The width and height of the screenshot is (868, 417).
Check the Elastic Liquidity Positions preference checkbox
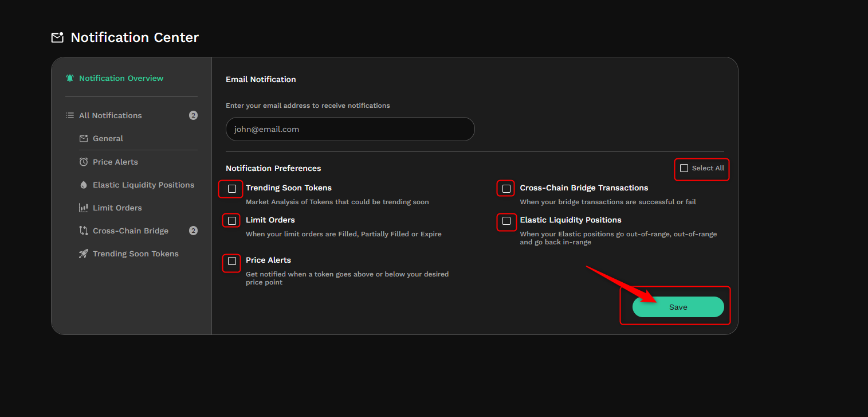(x=506, y=220)
